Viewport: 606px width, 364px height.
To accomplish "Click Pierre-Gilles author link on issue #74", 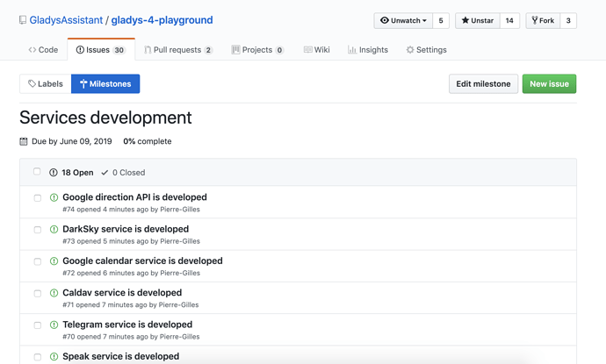I will click(x=180, y=210).
